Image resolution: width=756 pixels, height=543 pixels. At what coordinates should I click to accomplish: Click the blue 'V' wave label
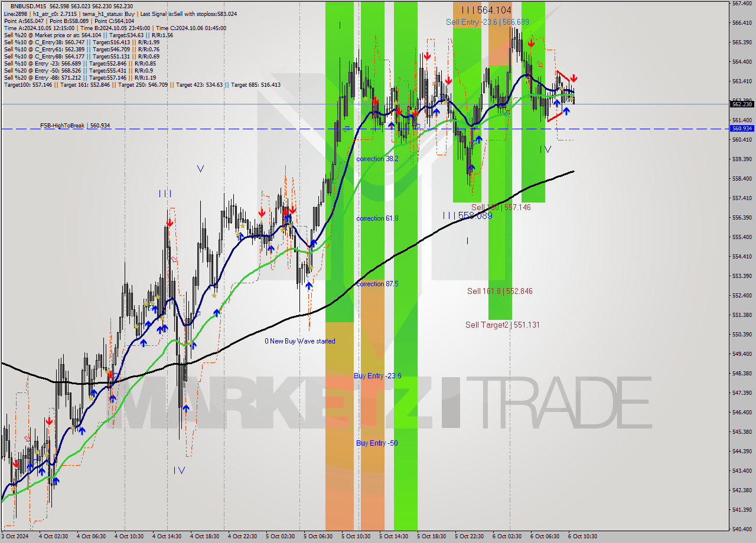pos(200,169)
